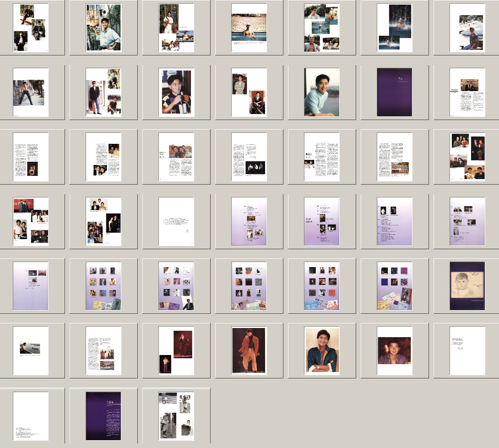Select the album page with only six covers
499x448 pixels.
[395, 286]
